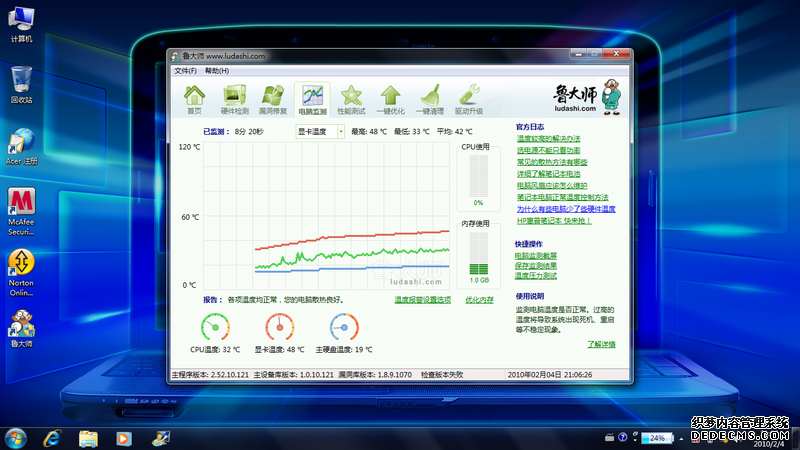
Task: Open 漏洞修复 vulnerability repair
Action: pyautogui.click(x=273, y=99)
